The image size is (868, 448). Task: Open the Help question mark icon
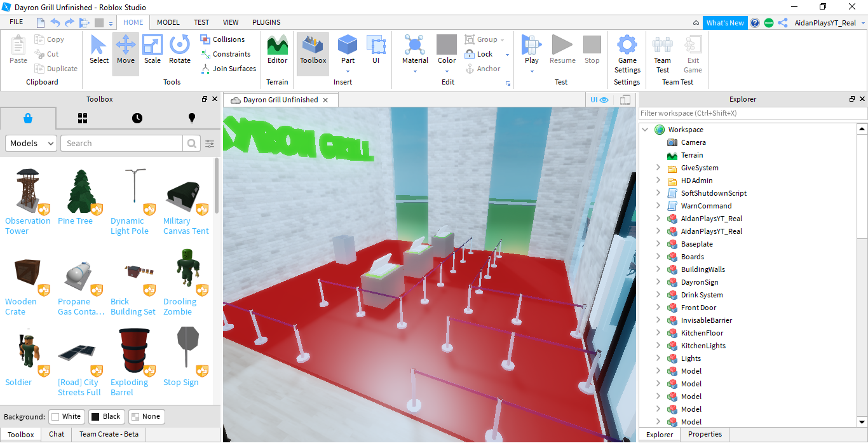755,23
